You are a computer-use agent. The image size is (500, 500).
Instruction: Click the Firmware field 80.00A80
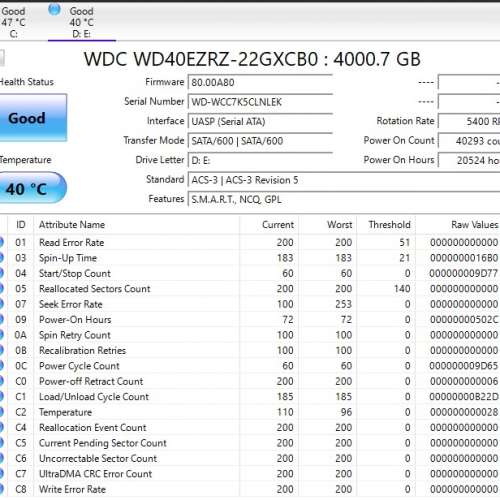tap(260, 82)
